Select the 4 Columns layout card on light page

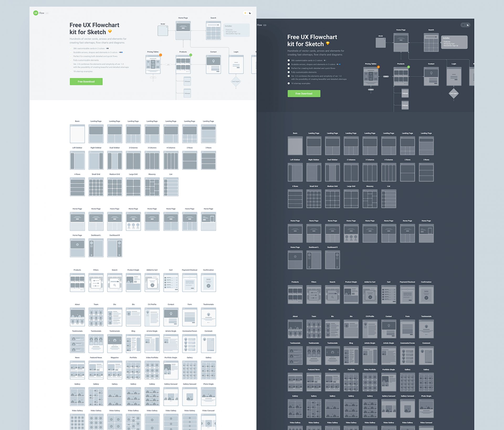pos(171,160)
